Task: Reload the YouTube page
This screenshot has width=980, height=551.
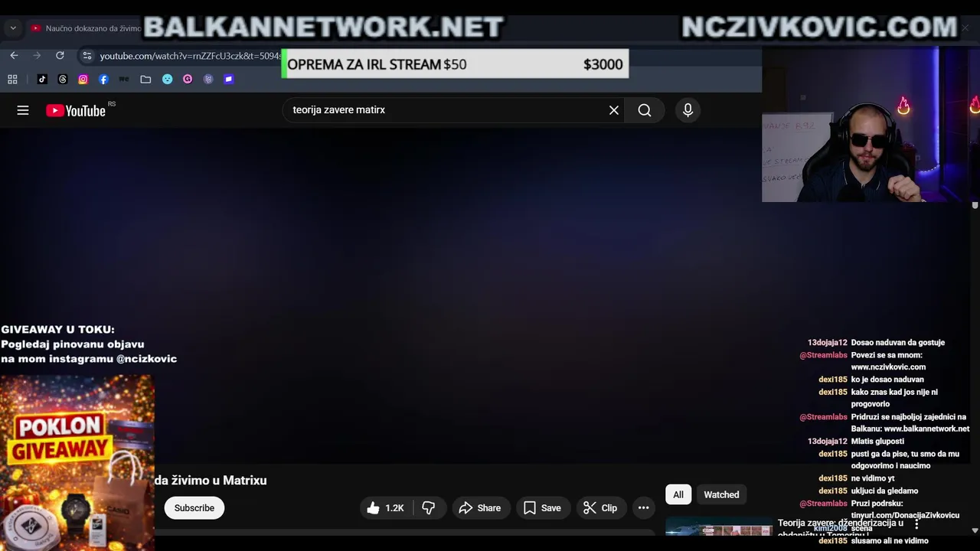Action: click(x=60, y=56)
